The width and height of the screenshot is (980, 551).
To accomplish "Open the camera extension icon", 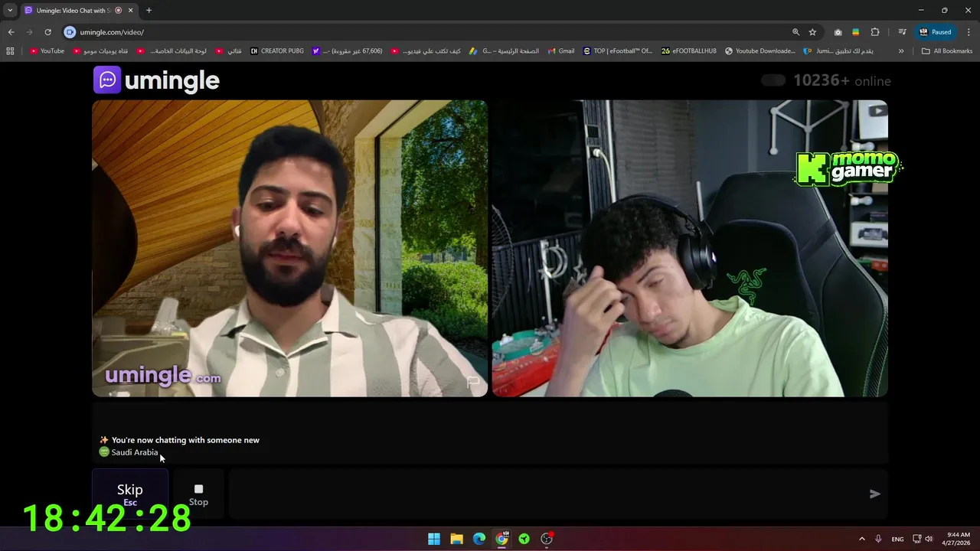I will tap(838, 32).
